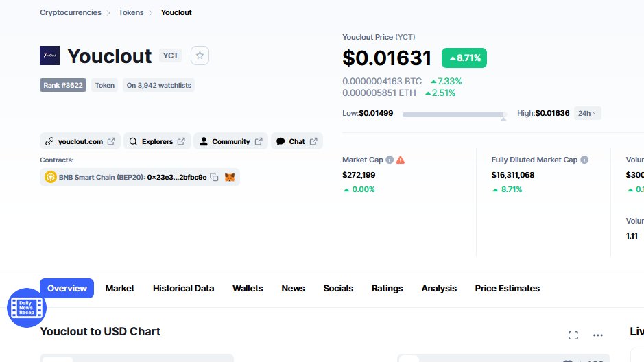644x362 pixels.
Task: Click the 0.000005851 ETH value
Action: click(x=379, y=93)
